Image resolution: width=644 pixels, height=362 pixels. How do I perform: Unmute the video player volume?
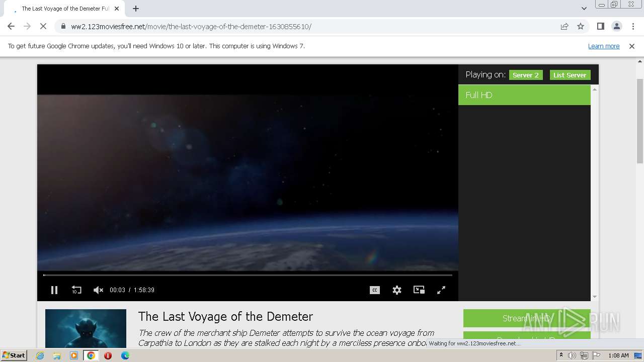(98, 290)
